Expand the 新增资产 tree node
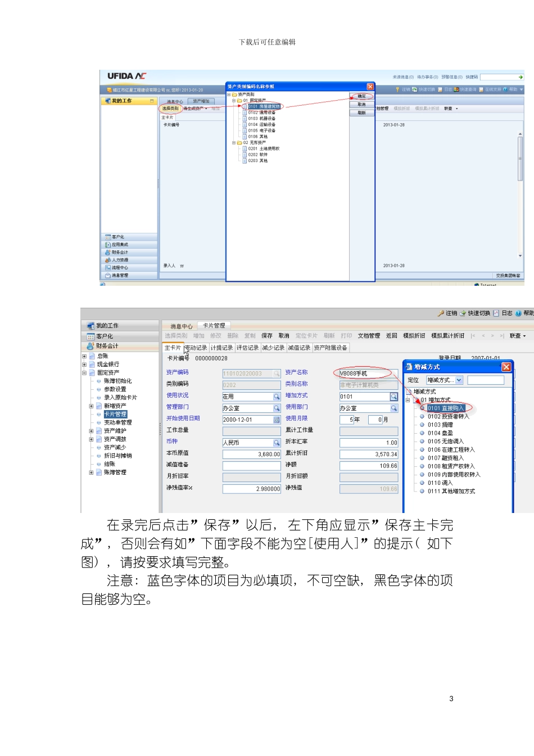The width and height of the screenshot is (534, 756). (91, 406)
